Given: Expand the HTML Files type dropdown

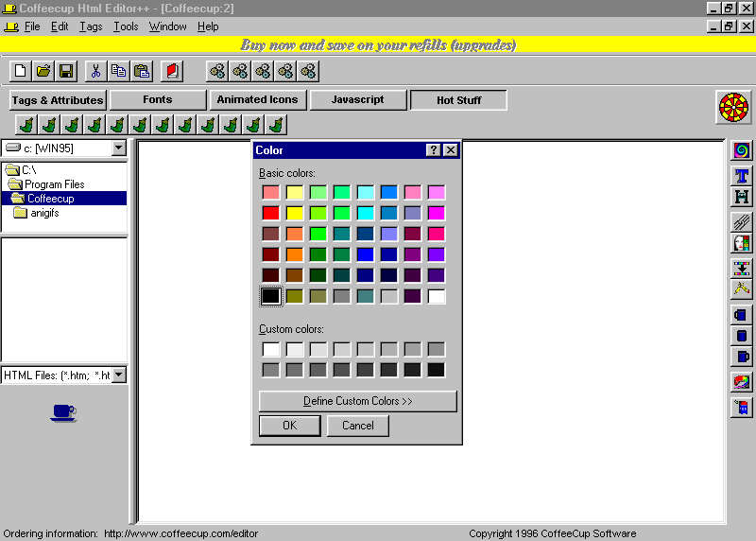Looking at the screenshot, I should 119,375.
